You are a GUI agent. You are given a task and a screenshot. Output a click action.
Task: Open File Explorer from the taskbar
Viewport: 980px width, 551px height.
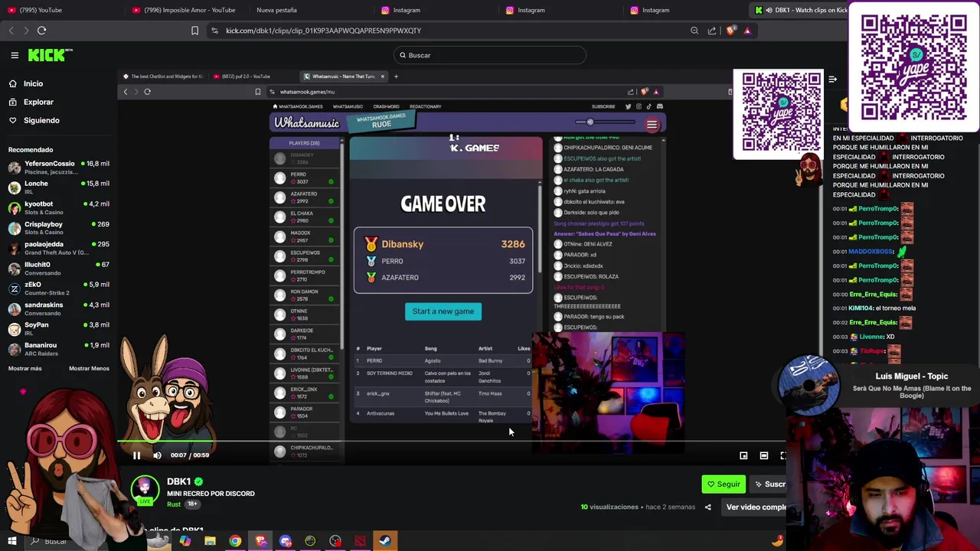tap(210, 541)
